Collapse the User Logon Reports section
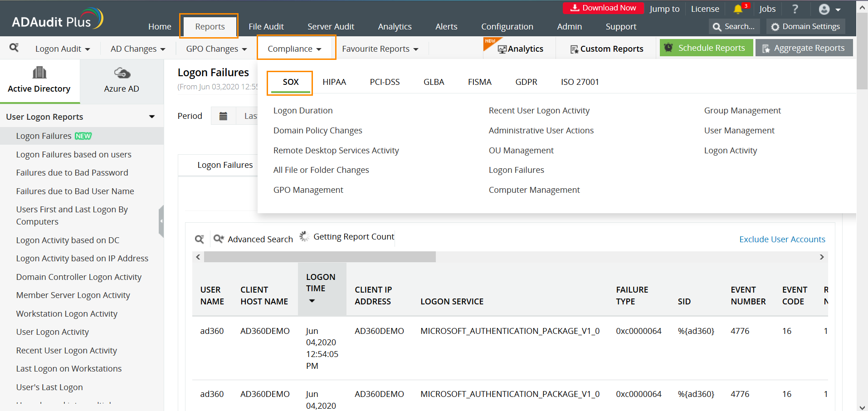Image resolution: width=868 pixels, height=411 pixels. click(151, 116)
